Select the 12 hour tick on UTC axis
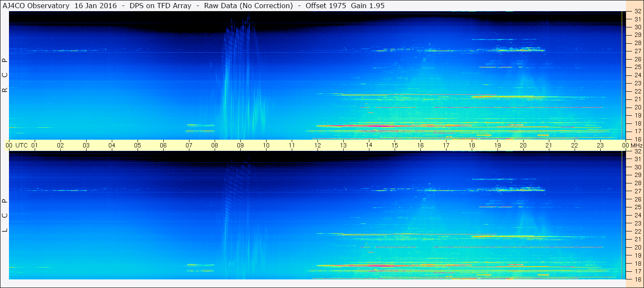Viewport: 644px width, 288px height. tap(318, 145)
